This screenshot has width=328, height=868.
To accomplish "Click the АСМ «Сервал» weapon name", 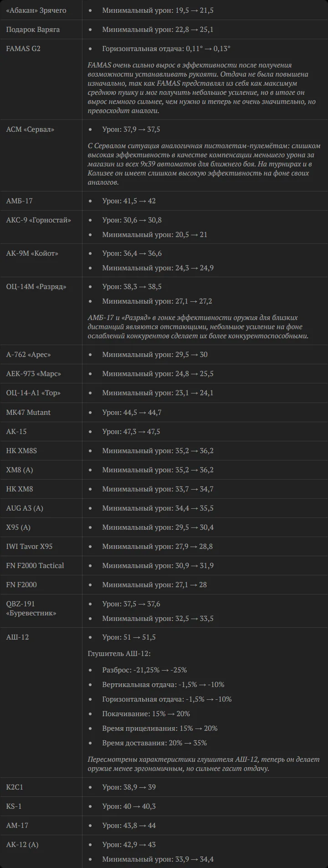I will 30,129.
